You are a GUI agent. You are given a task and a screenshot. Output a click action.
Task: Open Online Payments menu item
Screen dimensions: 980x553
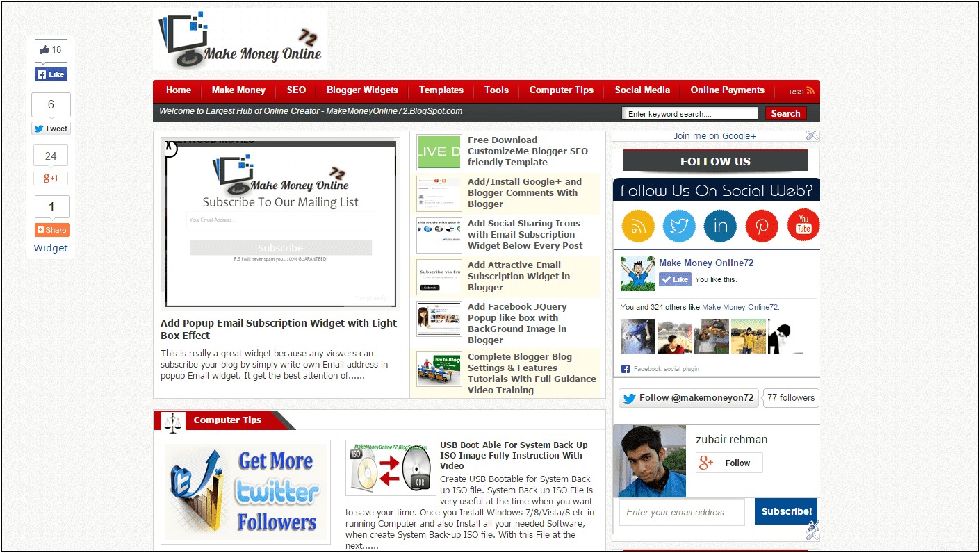point(727,90)
